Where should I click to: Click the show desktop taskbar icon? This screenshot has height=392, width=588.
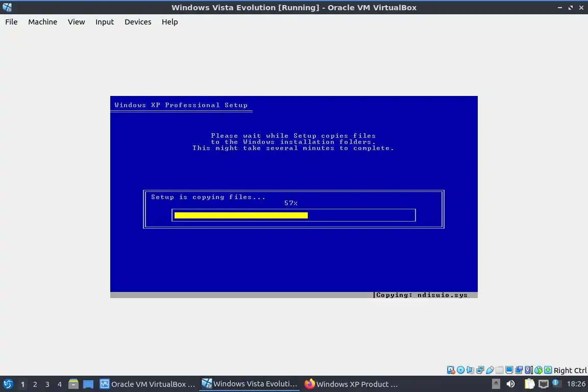point(88,384)
